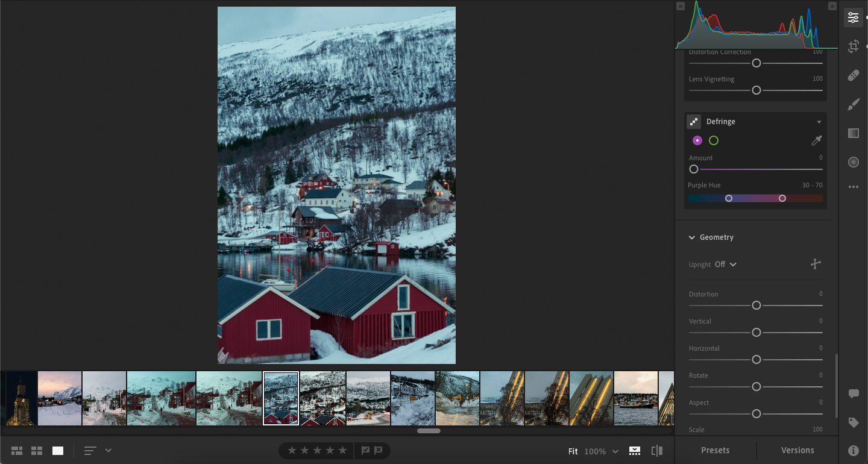Show the before/after original comparison

[657, 451]
